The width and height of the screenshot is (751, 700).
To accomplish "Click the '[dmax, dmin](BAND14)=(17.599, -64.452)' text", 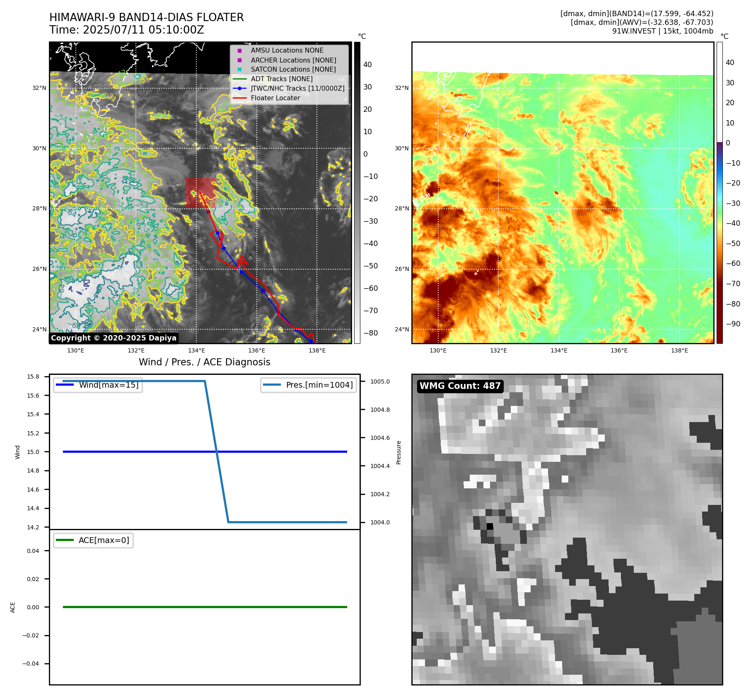I will 637,14.
